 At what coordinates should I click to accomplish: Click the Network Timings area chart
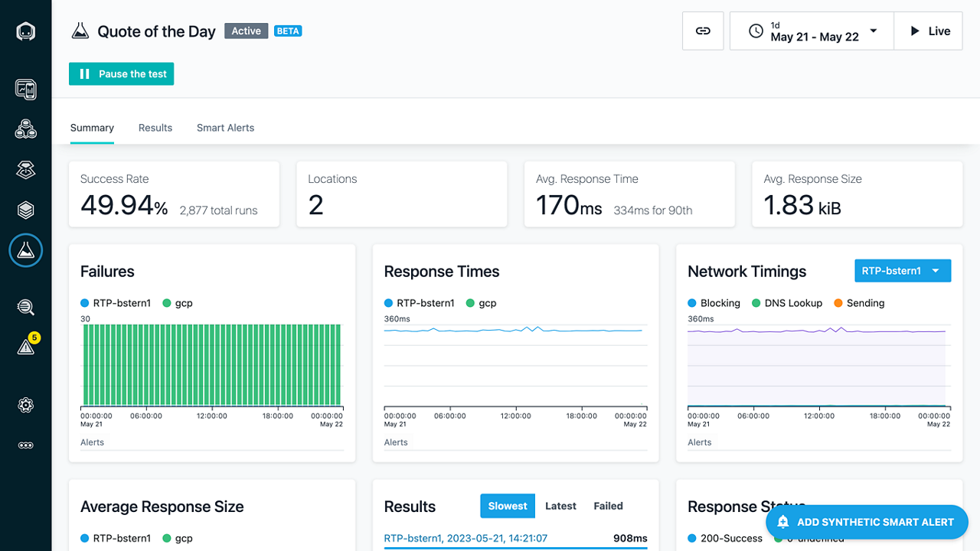point(818,366)
